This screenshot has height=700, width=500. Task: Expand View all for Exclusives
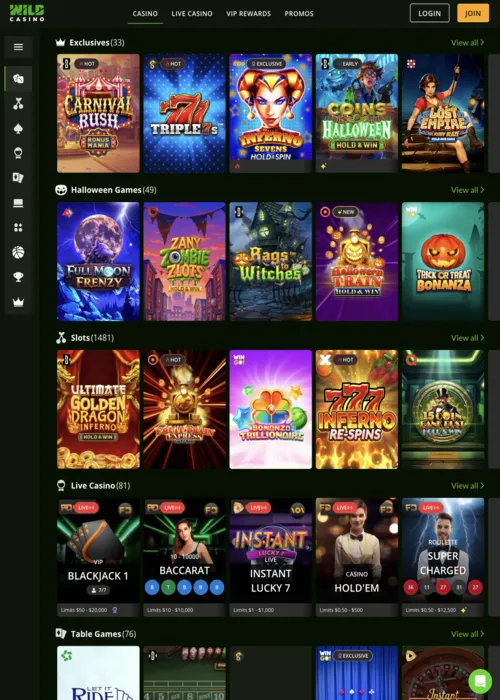467,43
